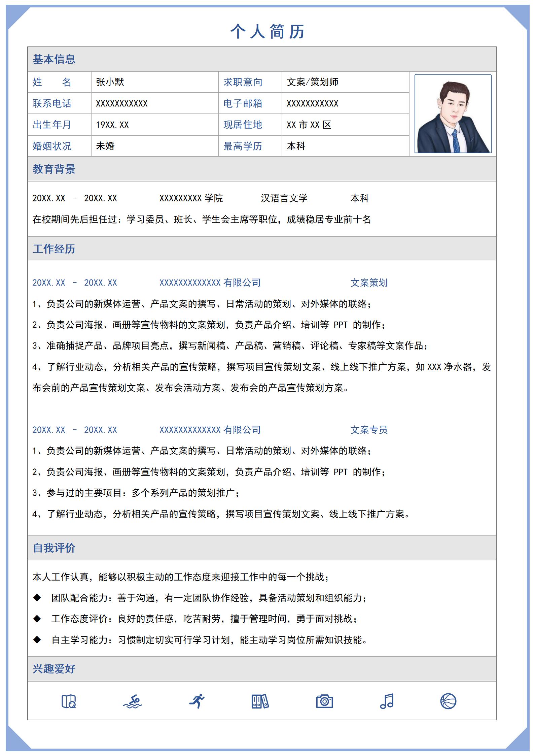Click the music note icon
Image resolution: width=534 pixels, height=756 pixels.
pyautogui.click(x=387, y=701)
